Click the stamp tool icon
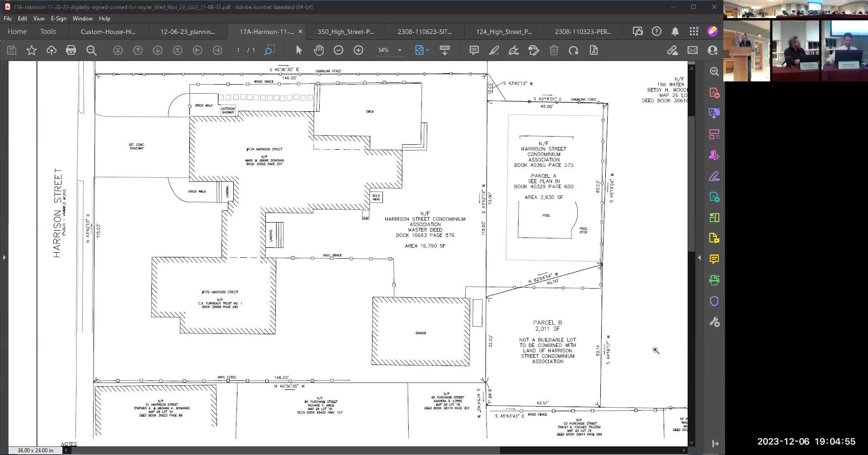This screenshot has width=868, height=455. 534,50
